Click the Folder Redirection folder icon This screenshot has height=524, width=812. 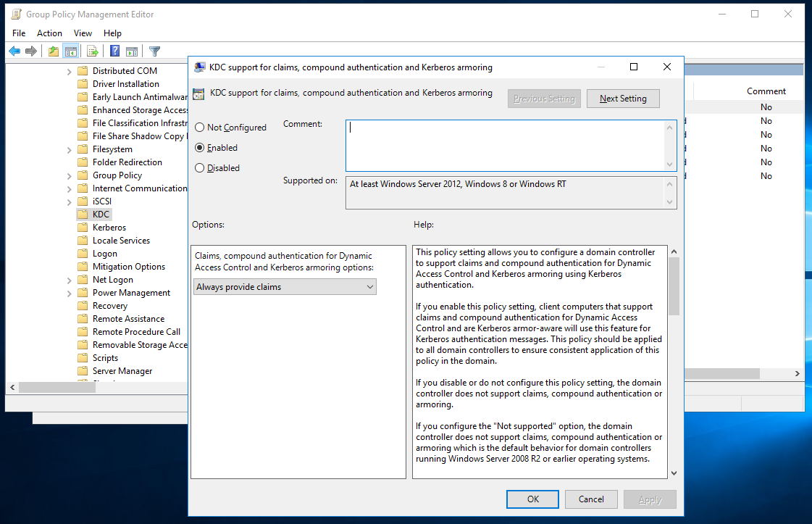click(83, 162)
